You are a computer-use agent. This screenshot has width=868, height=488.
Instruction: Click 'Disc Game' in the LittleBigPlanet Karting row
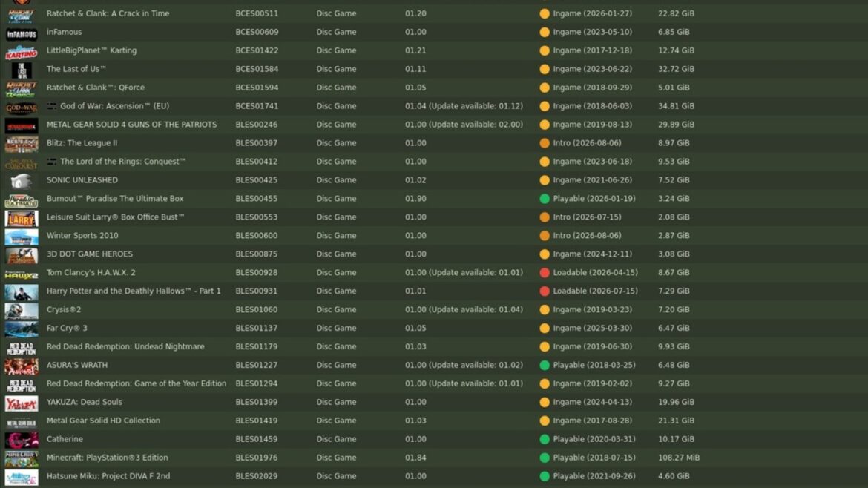[336, 50]
